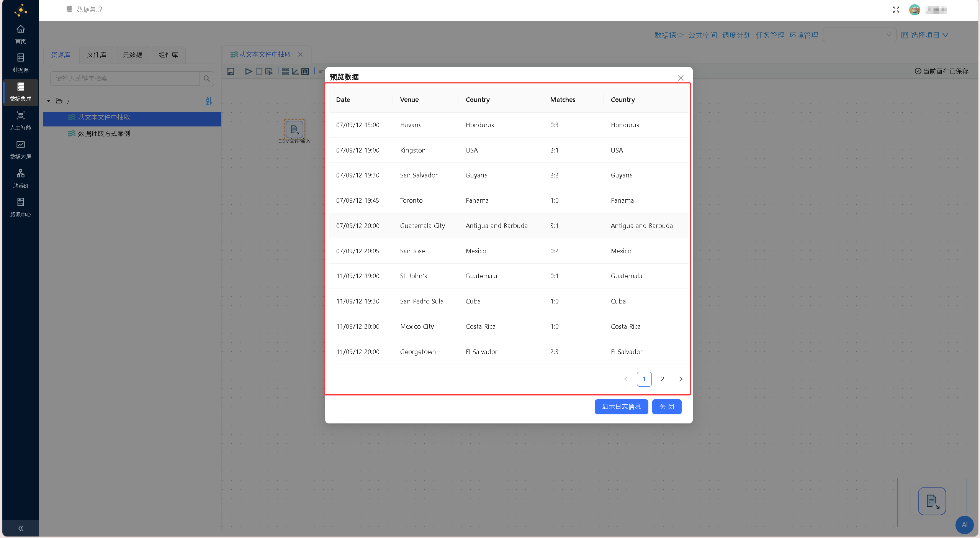Open 任务管理 link
Viewport: 980px width, 538px height.
(x=770, y=35)
